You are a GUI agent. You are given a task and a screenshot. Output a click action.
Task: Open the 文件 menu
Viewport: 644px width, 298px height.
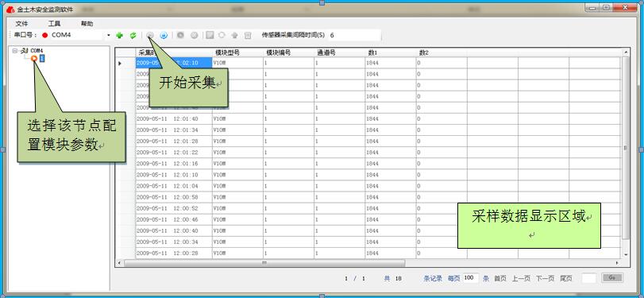pos(21,23)
